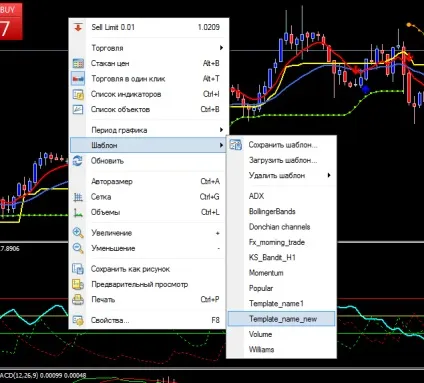The height and width of the screenshot is (383, 424).
Task: Select Торговля в один клик entry
Action: tap(149, 79)
